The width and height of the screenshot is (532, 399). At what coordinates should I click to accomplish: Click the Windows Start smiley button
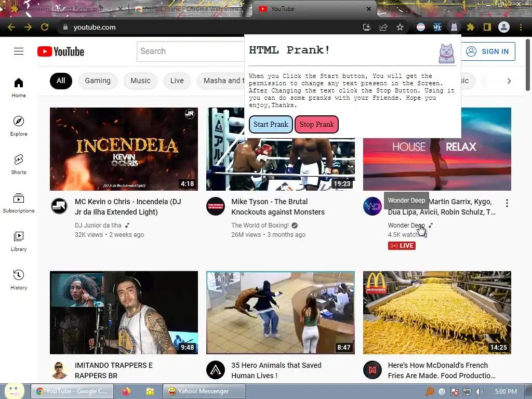point(14,391)
